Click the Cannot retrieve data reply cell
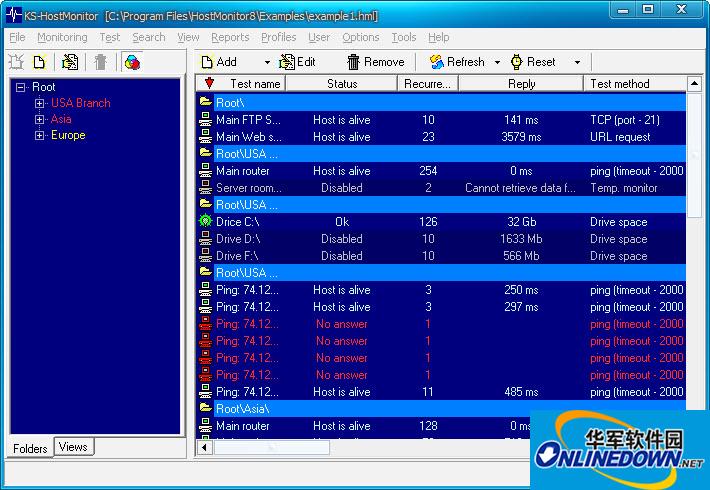Screen dimensions: 710x490 520,188
